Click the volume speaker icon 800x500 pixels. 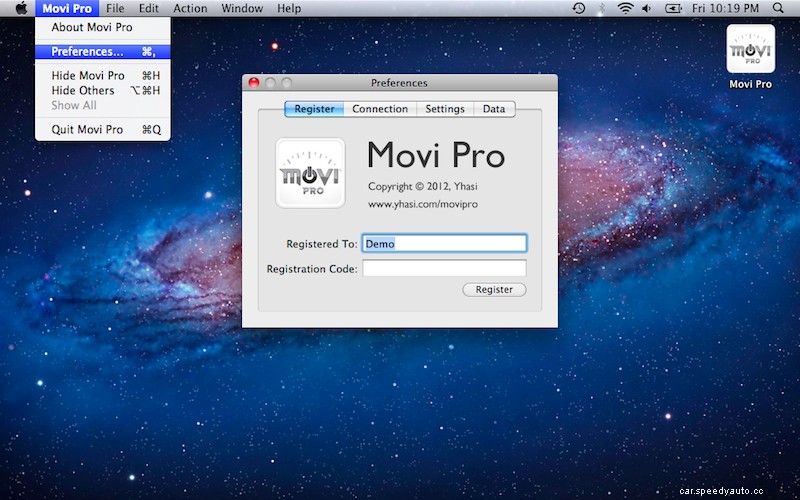coord(646,8)
